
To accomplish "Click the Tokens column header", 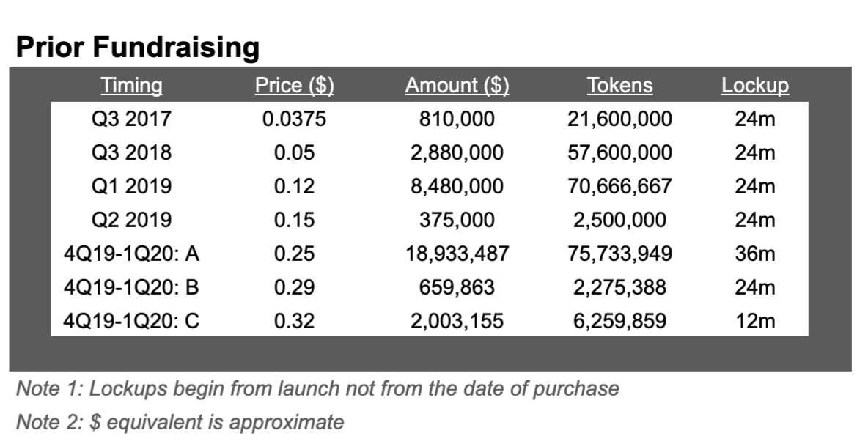I will [619, 85].
